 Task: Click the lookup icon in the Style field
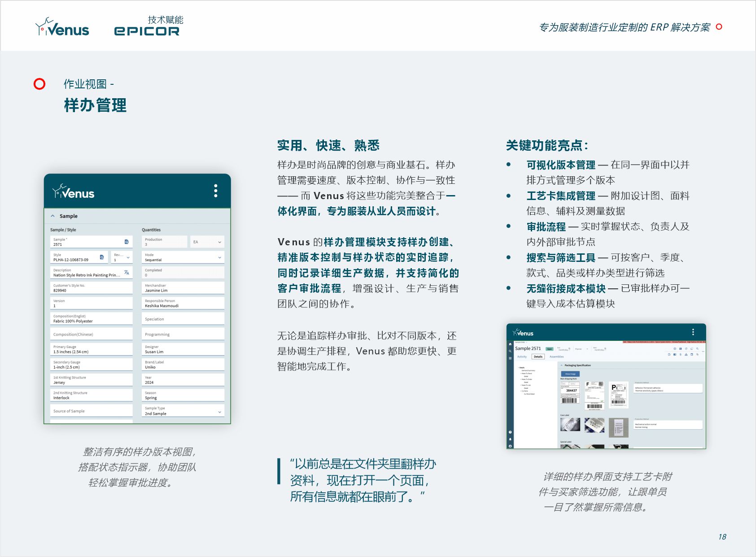pos(102,257)
